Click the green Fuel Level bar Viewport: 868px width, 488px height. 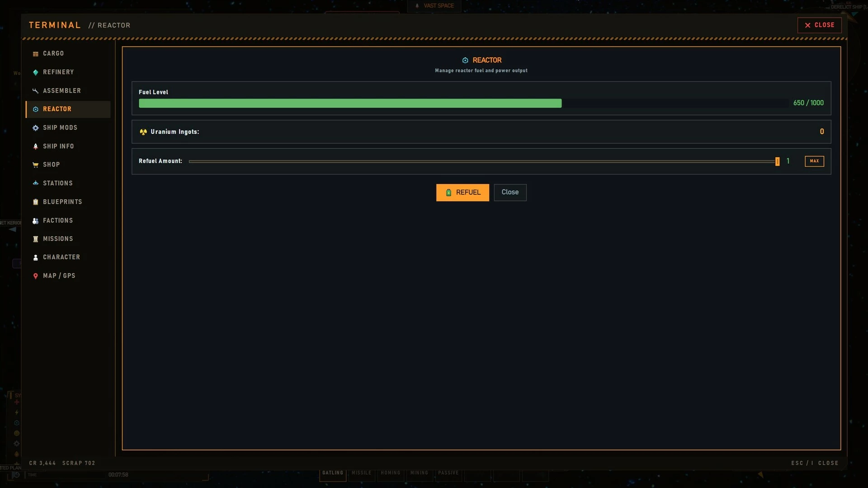(350, 103)
